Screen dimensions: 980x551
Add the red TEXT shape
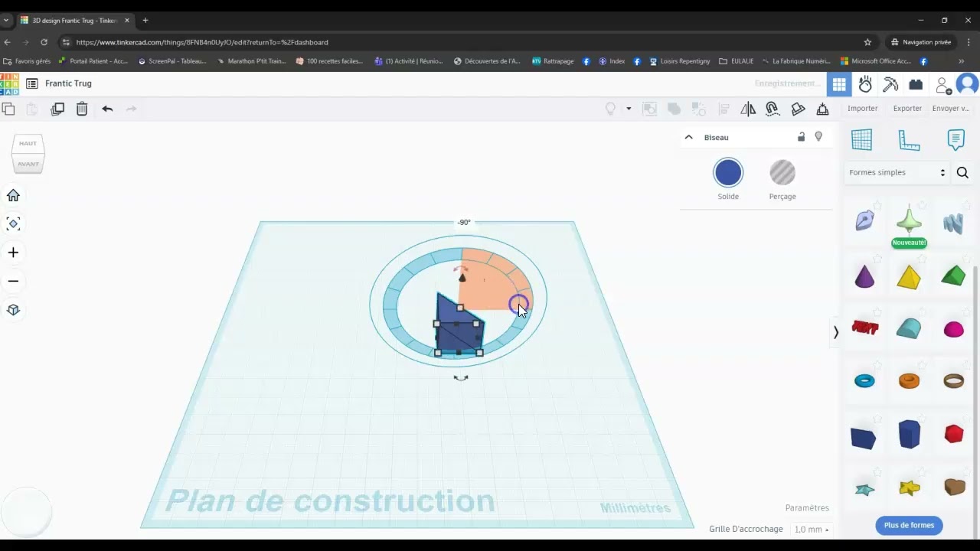[865, 328]
